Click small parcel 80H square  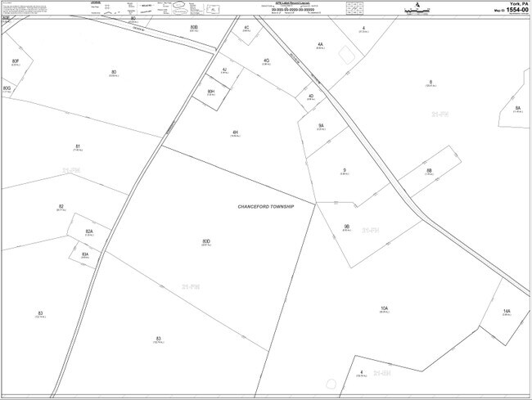(x=211, y=92)
